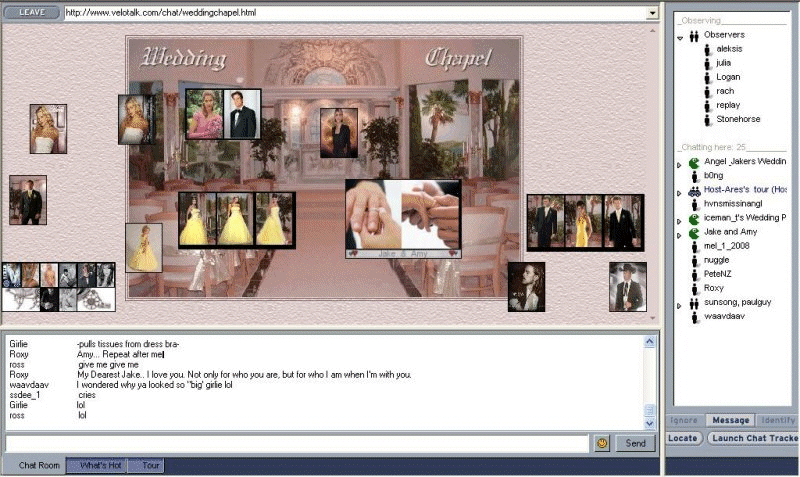Viewport: 800px width, 477px height.
Task: Click the Launch Chat Tracker button
Action: click(x=752, y=438)
